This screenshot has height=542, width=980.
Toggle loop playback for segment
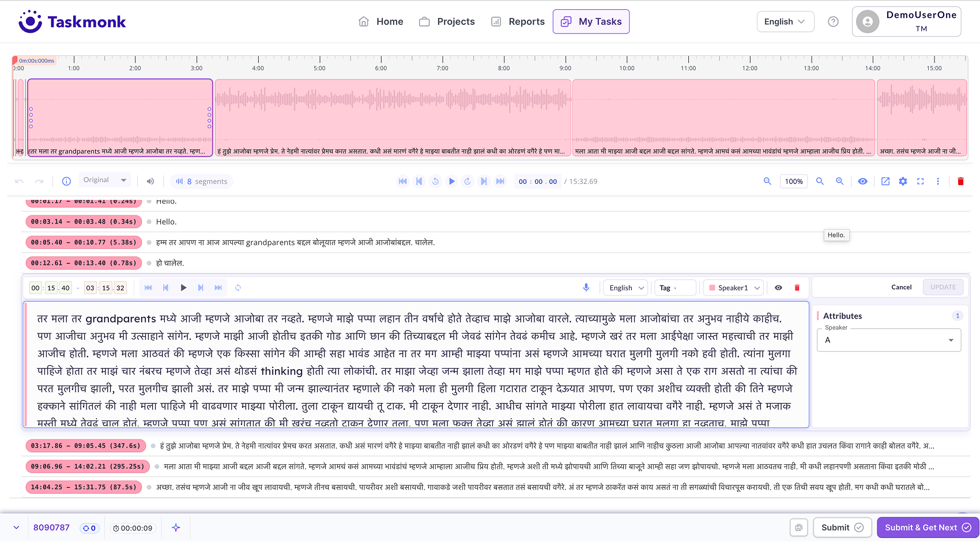pos(238,287)
